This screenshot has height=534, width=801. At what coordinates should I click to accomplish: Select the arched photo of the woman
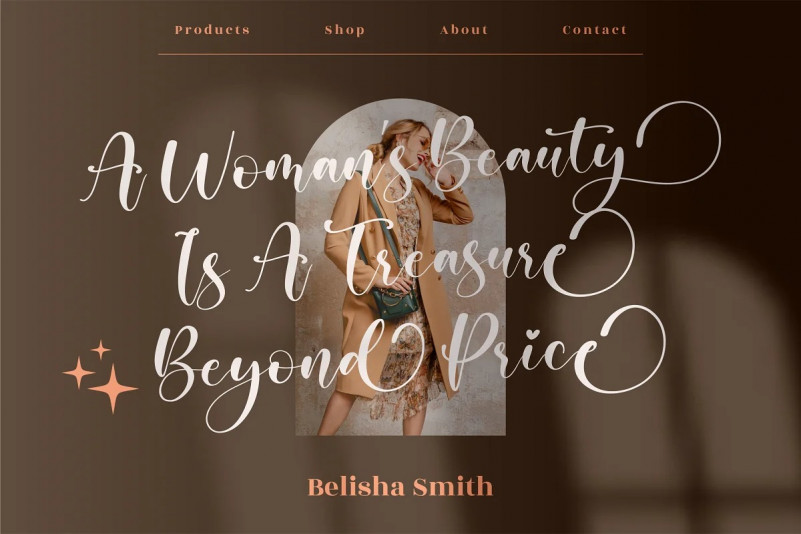coord(400,267)
